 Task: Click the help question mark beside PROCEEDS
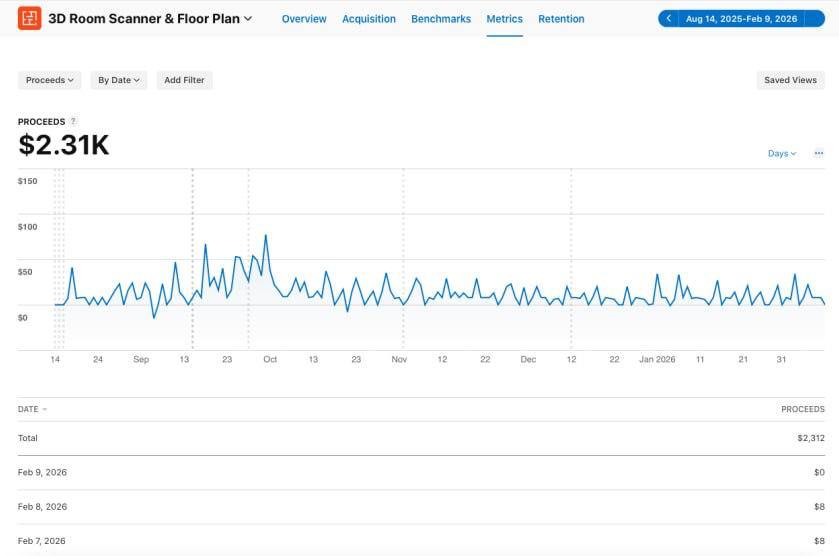(x=73, y=122)
